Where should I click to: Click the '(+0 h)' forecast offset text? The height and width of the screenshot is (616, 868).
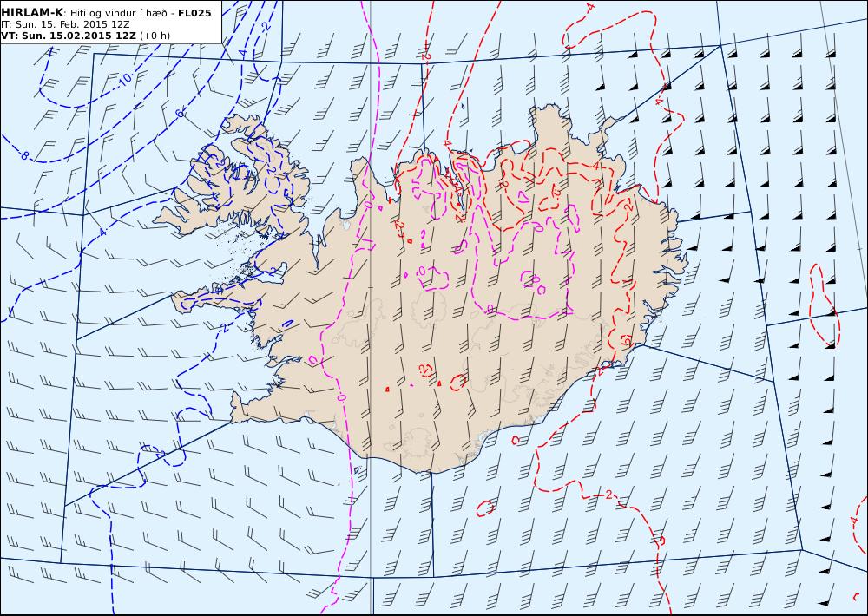[x=155, y=36]
